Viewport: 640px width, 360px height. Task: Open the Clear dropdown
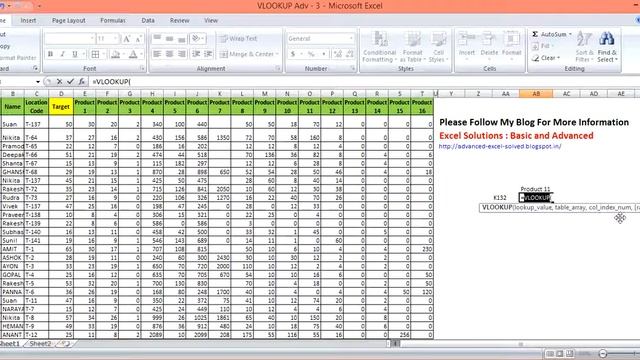[546, 58]
